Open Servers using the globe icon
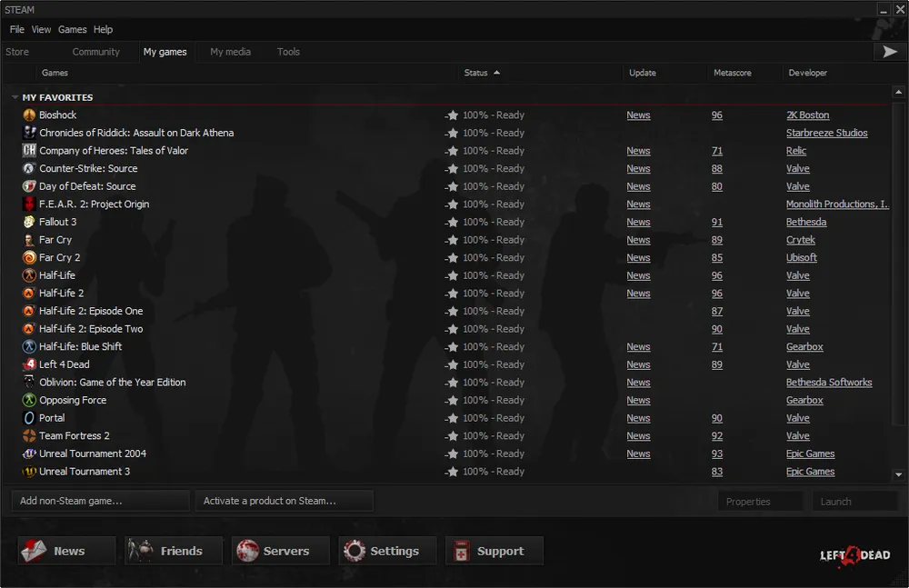This screenshot has height=588, width=909. [247, 551]
